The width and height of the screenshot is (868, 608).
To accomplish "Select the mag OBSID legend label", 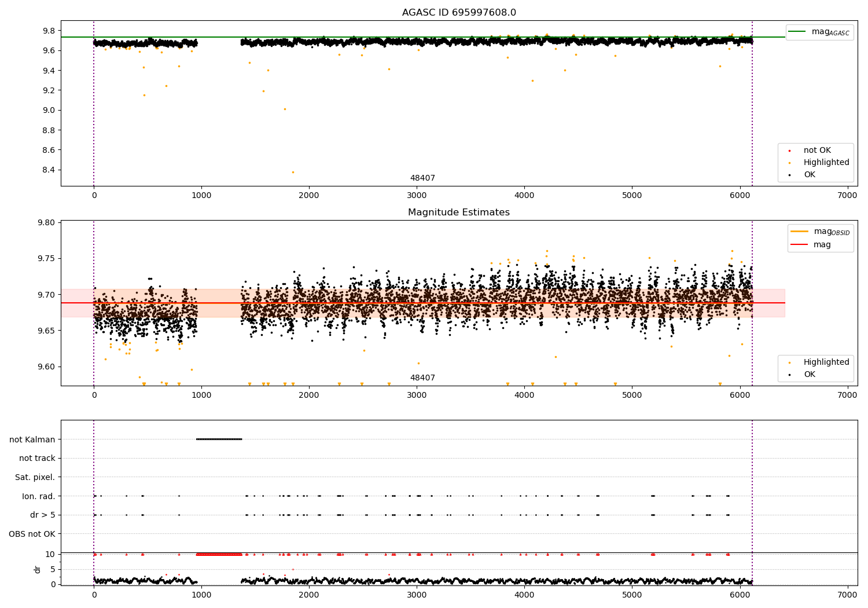I will coord(832,232).
